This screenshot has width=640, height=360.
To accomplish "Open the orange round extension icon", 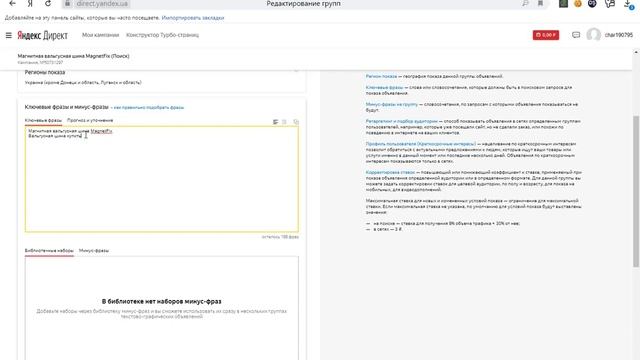I will coord(578,3).
